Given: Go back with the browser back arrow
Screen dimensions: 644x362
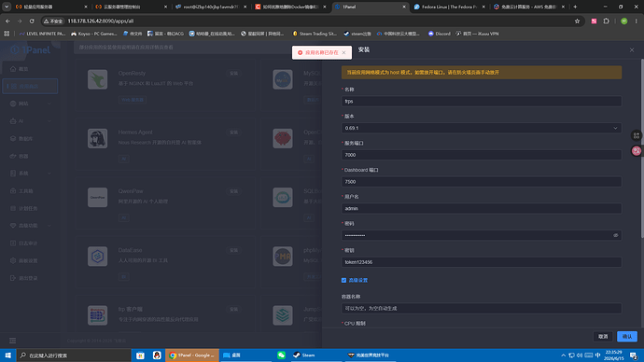Looking at the screenshot, I should (x=7, y=21).
